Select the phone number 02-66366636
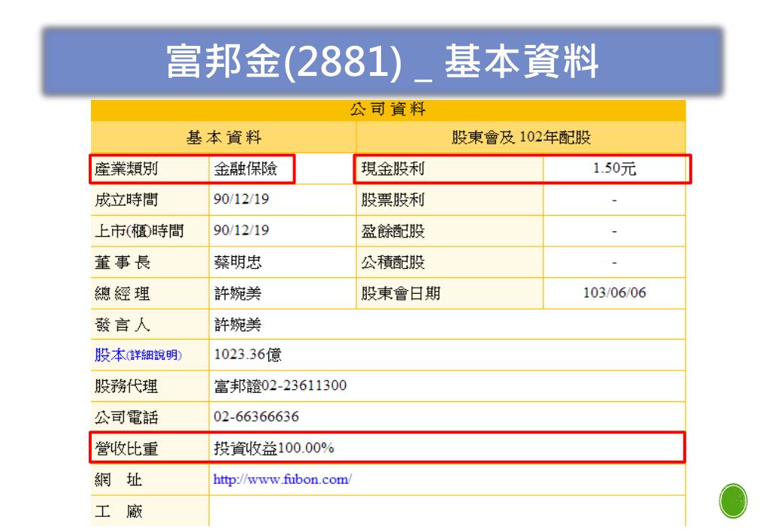Image resolution: width=769 pixels, height=532 pixels. [x=256, y=417]
